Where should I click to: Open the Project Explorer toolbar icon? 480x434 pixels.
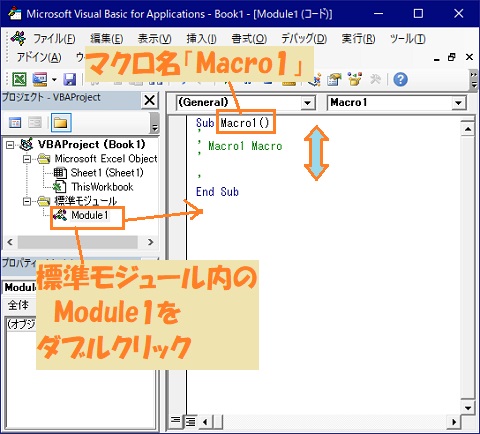314,79
